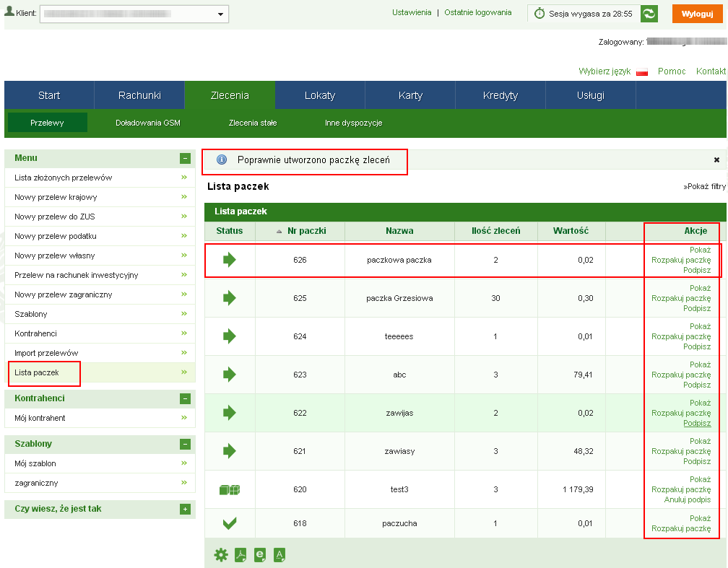Click the arrow status icon for package 623

[x=230, y=375]
